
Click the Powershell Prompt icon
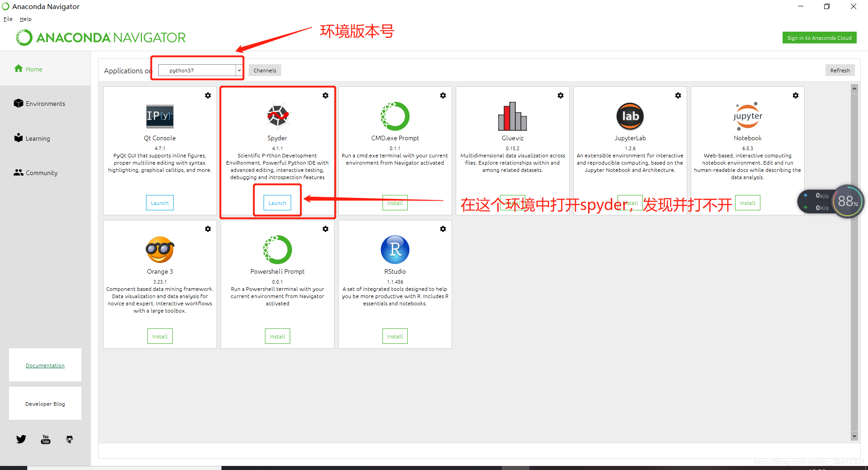click(278, 250)
